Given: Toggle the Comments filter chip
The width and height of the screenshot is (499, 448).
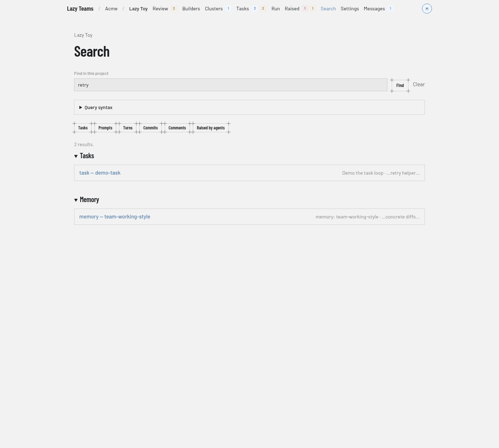Looking at the screenshot, I should [177, 128].
